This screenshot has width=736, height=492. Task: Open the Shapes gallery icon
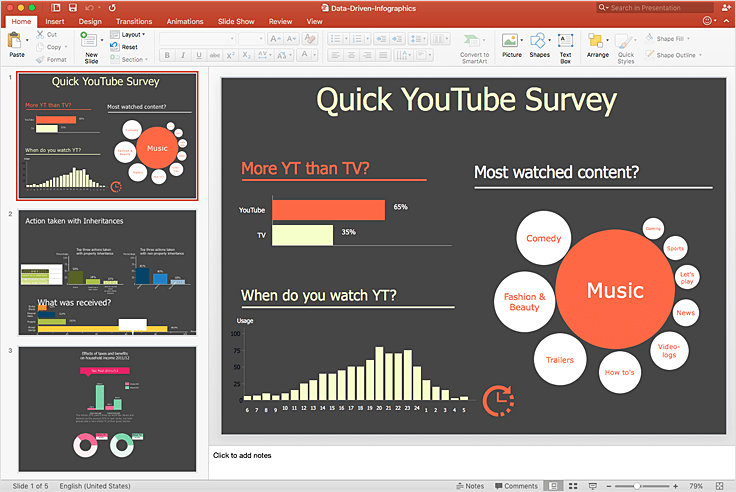pyautogui.click(x=538, y=40)
